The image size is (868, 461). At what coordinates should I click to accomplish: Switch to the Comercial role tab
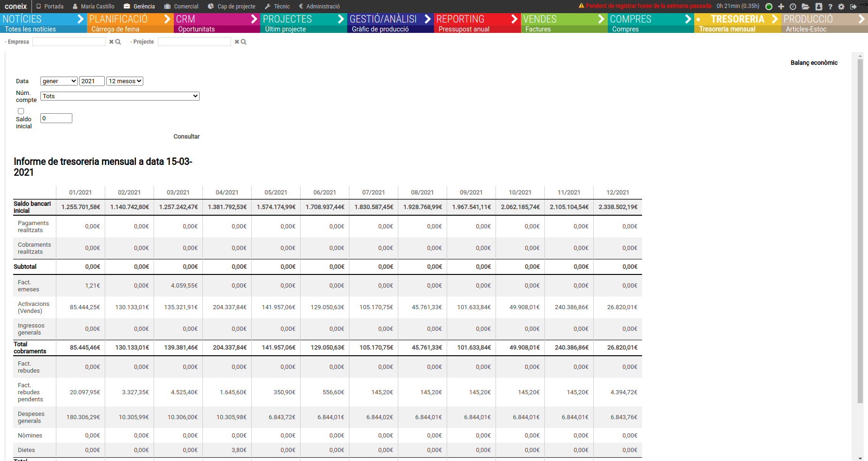181,7
